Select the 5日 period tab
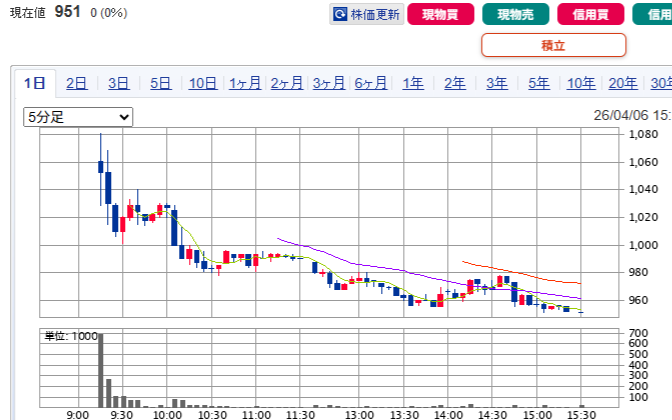The image size is (672, 420). (x=161, y=83)
